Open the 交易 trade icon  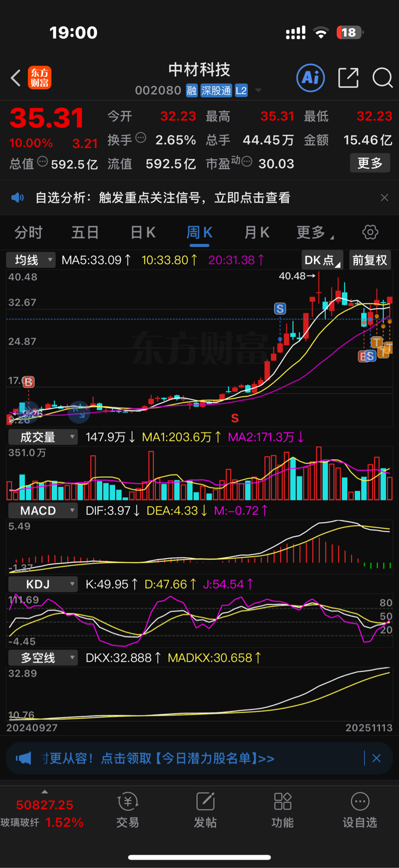point(127,801)
